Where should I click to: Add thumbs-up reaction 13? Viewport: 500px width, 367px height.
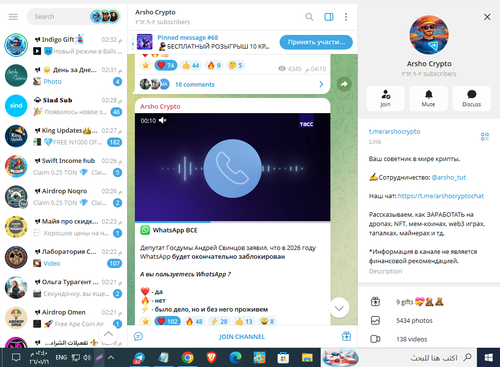[x=244, y=321]
